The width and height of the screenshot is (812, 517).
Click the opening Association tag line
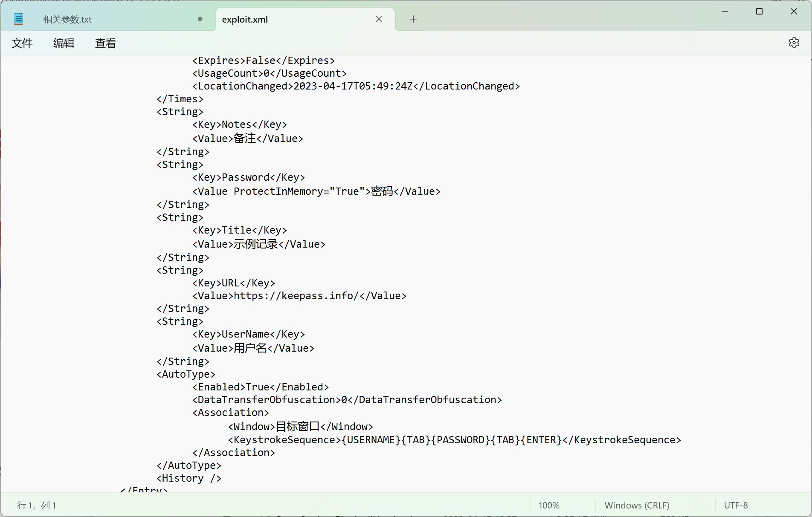click(x=230, y=413)
